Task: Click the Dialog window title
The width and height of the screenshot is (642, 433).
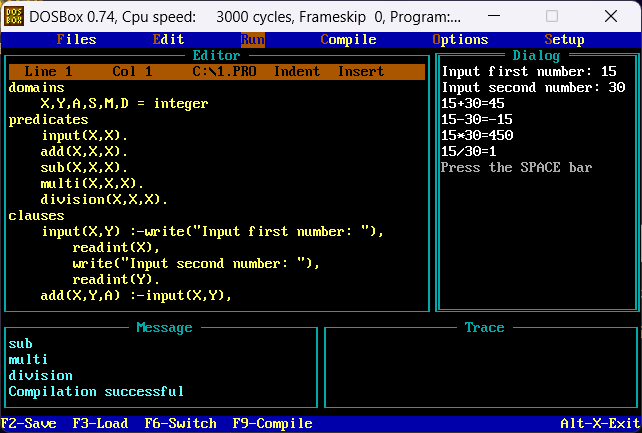Action: tap(536, 55)
